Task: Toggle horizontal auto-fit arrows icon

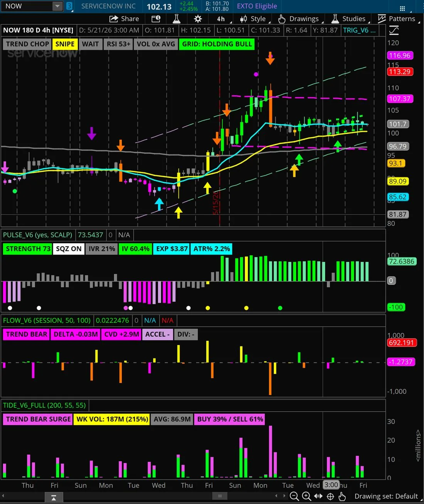Action: [x=318, y=496]
